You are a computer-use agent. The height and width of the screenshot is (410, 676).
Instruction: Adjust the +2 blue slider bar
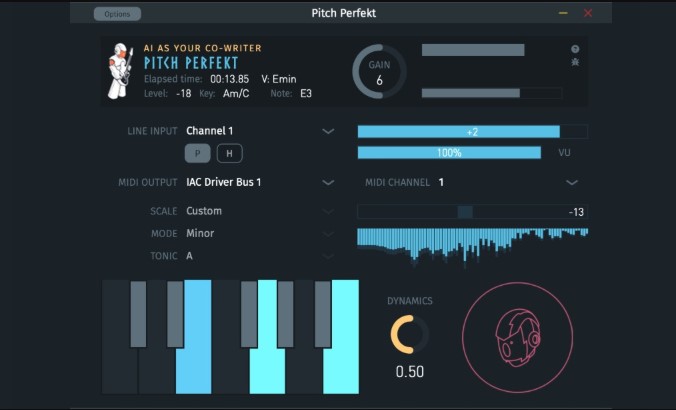pos(473,131)
